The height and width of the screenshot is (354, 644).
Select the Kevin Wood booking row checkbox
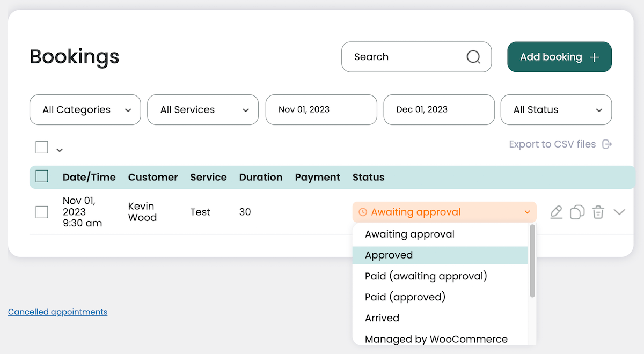point(42,212)
